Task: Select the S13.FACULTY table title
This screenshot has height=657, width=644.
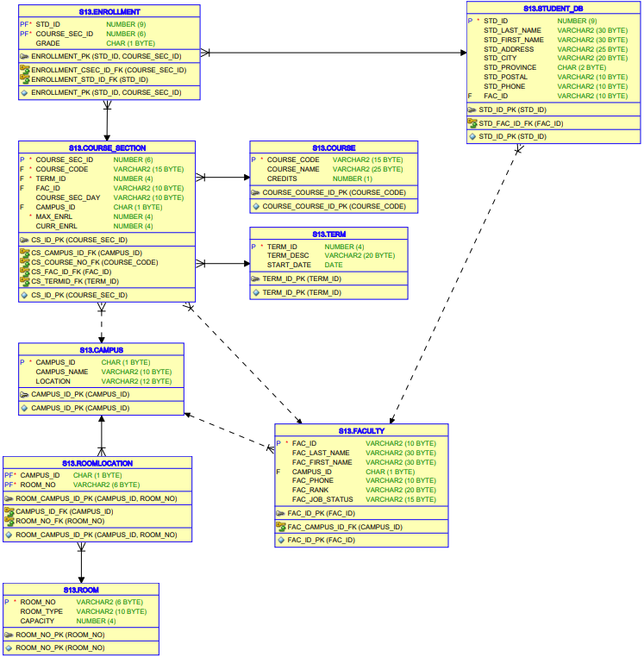Action: (361, 431)
